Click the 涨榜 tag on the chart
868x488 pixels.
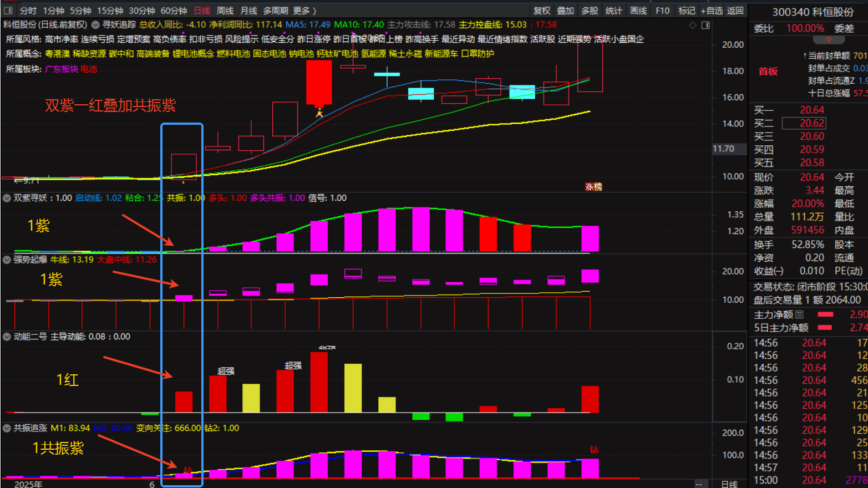click(x=593, y=187)
